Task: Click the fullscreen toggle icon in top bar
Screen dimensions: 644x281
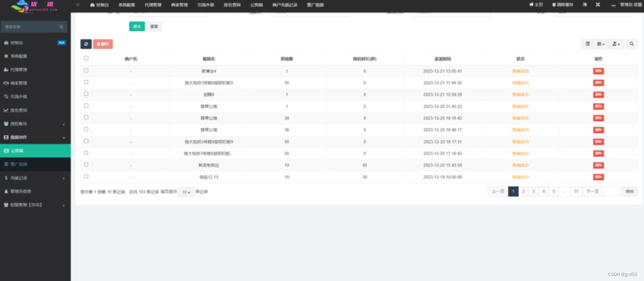Action: pyautogui.click(x=598, y=5)
